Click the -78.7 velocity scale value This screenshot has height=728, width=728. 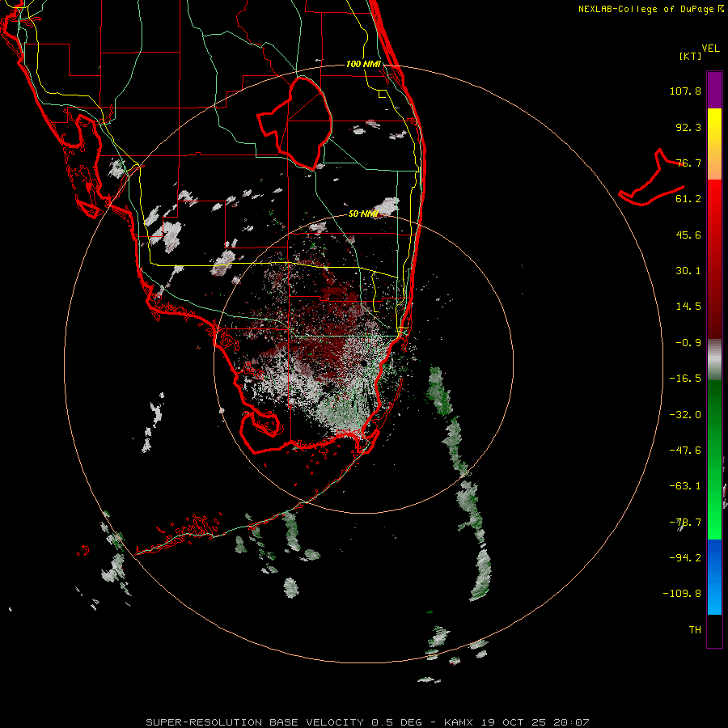tap(685, 523)
